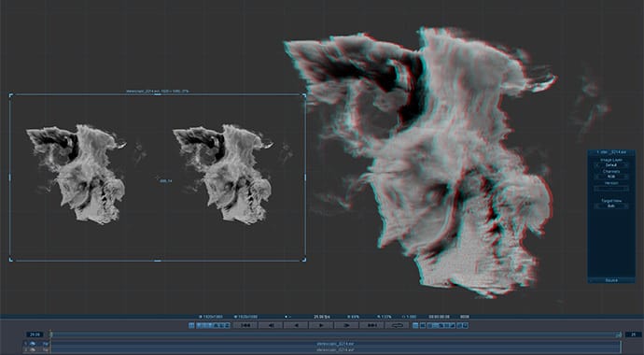Click the properties panel title header
Viewport: 644px width, 355px height.
[611, 152]
